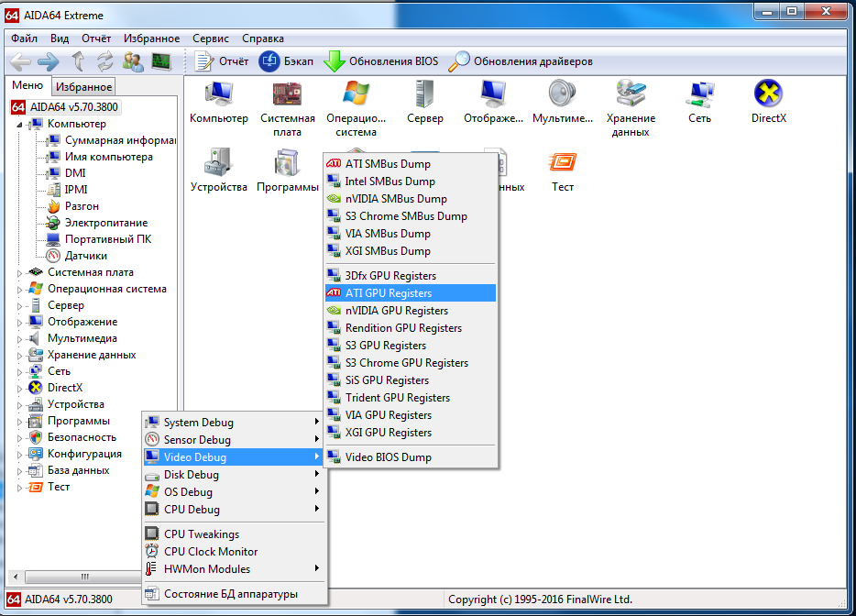This screenshot has height=616, width=856.
Task: Click the Бэкап toolbar button
Action: [x=286, y=61]
